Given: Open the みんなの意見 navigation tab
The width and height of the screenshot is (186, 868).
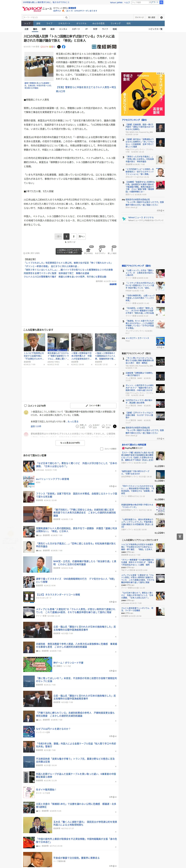Looking at the screenshot, I should point(98,24).
